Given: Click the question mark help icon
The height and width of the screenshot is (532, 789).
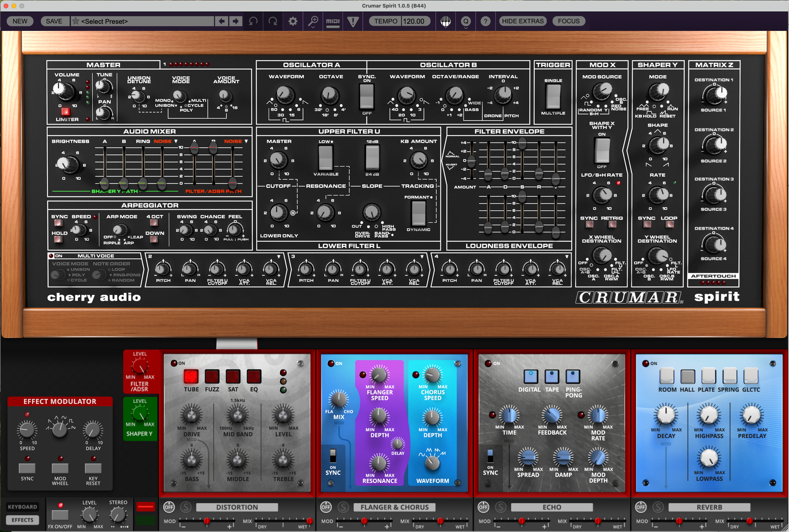Looking at the screenshot, I should click(485, 21).
